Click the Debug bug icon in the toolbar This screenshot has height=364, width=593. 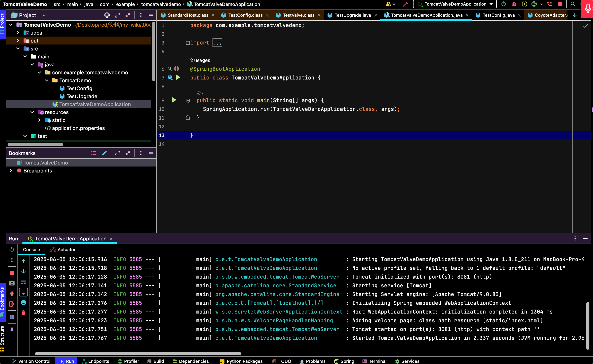coord(514,4)
